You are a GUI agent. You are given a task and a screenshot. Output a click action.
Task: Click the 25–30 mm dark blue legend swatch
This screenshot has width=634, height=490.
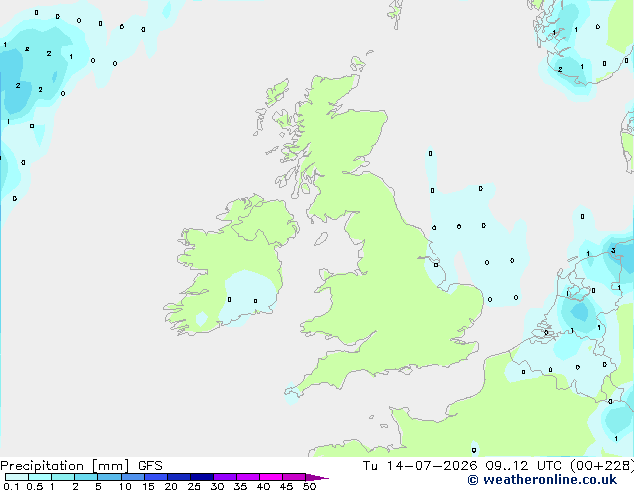point(201,477)
